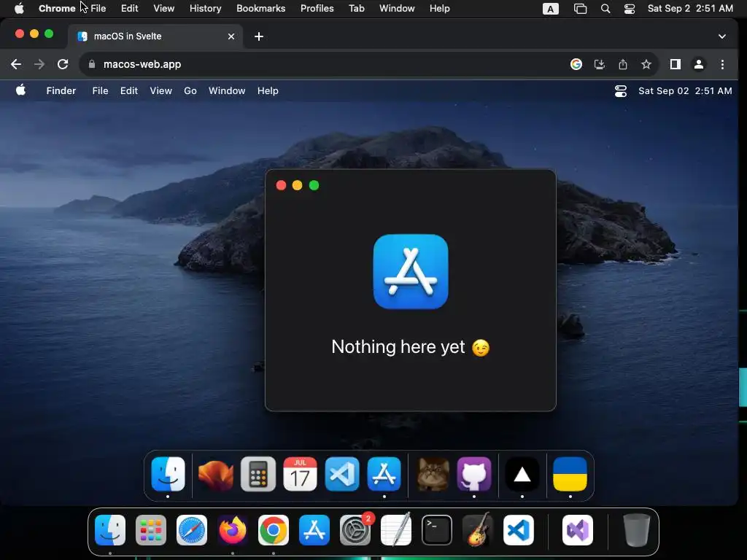The width and height of the screenshot is (747, 560).
Task: Click the web app date and time
Action: (x=685, y=91)
